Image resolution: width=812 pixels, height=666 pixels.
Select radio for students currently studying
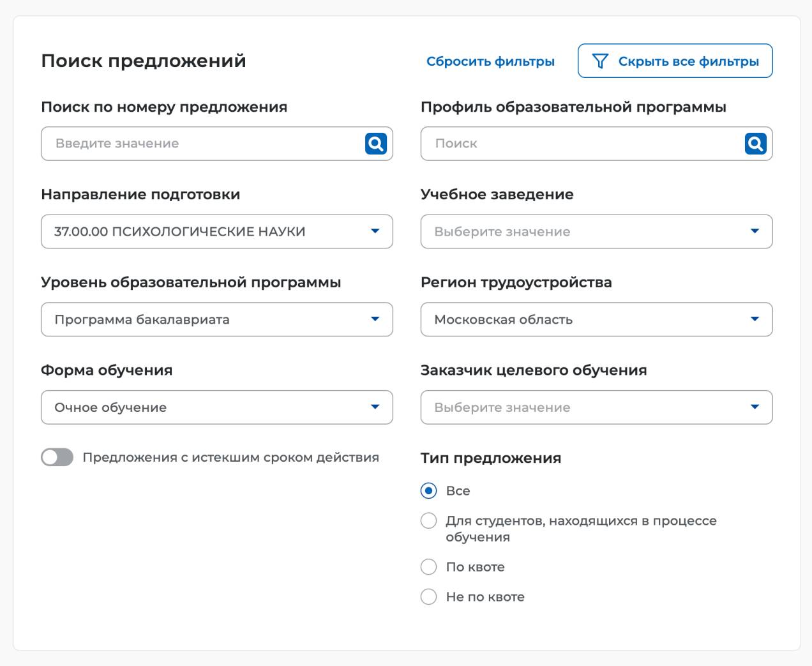[428, 520]
